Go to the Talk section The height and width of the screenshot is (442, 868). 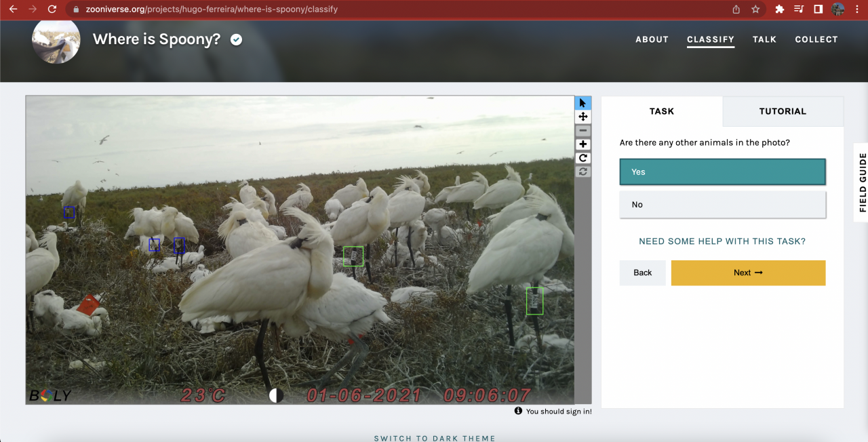(764, 39)
